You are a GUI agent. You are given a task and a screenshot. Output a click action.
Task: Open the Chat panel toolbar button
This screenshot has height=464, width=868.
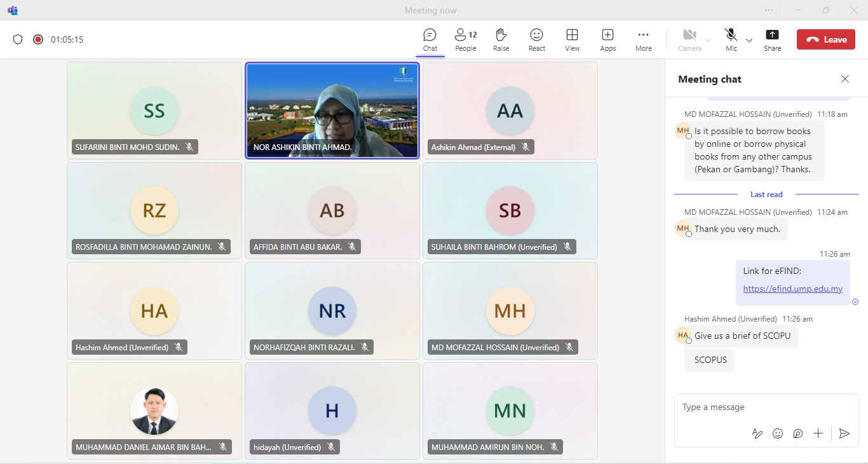(430, 39)
